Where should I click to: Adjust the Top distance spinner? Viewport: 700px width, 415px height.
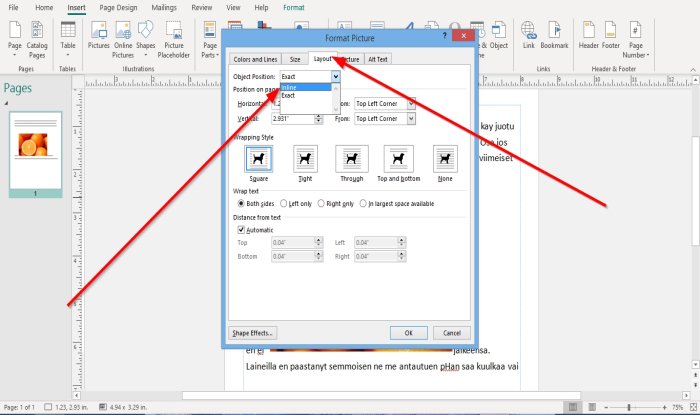(x=318, y=242)
